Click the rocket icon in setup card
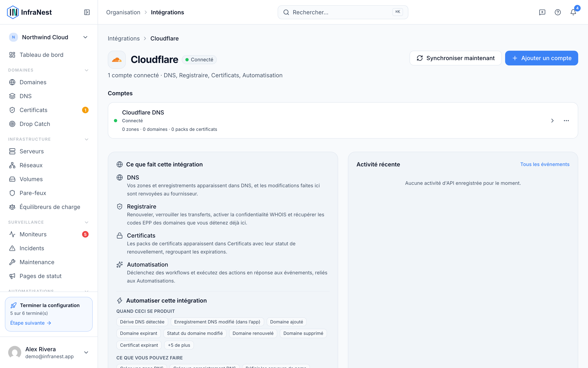The height and width of the screenshot is (368, 588). click(x=14, y=305)
